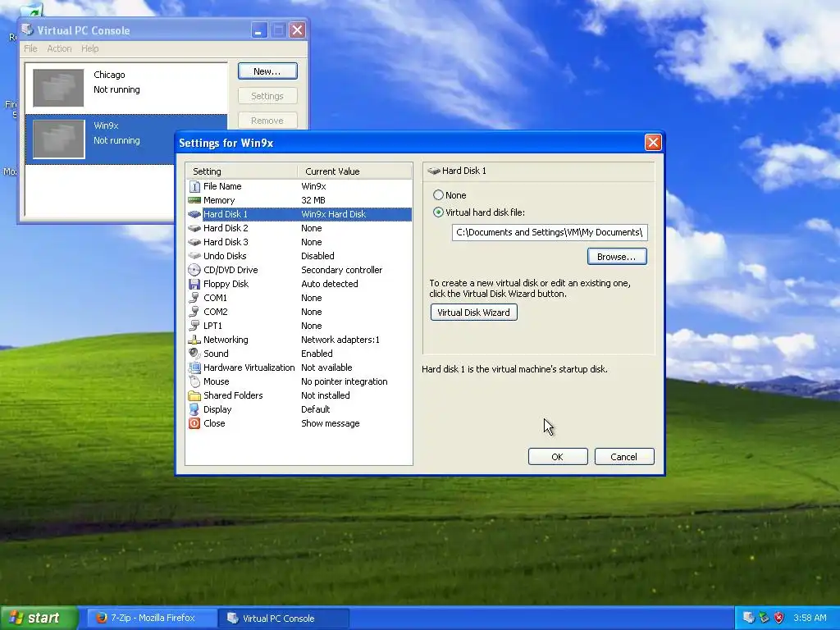Click the 'No pointer integration' value
Viewport: 840px width, 630px height.
pyautogui.click(x=345, y=381)
